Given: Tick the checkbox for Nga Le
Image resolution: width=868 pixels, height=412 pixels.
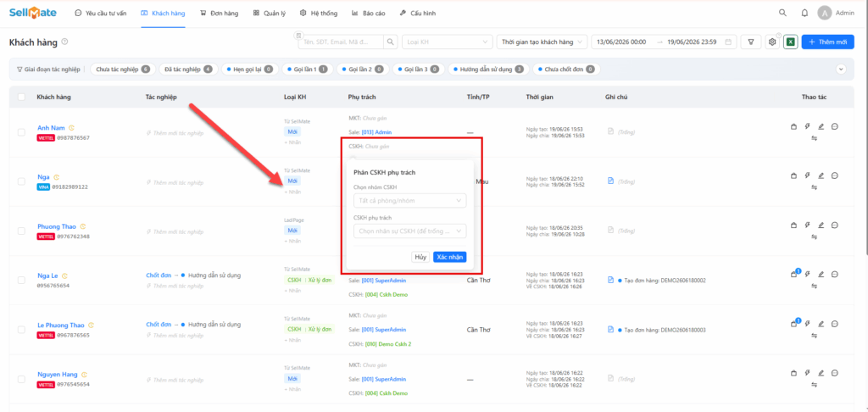Looking at the screenshot, I should (21, 281).
